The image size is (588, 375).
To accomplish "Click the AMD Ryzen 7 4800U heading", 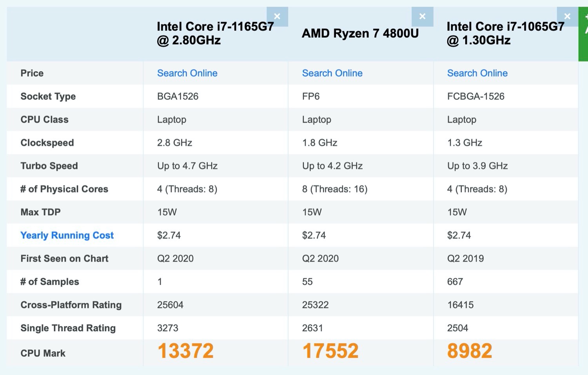I will click(360, 33).
